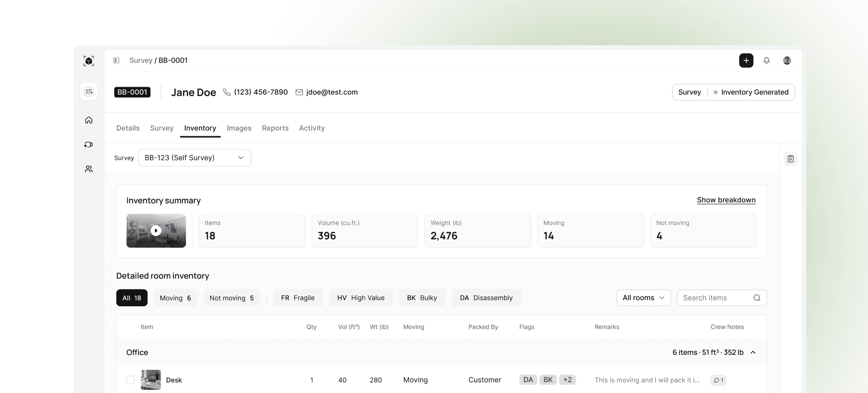Go to Home via sidebar house icon
The width and height of the screenshot is (868, 393).
tap(89, 120)
